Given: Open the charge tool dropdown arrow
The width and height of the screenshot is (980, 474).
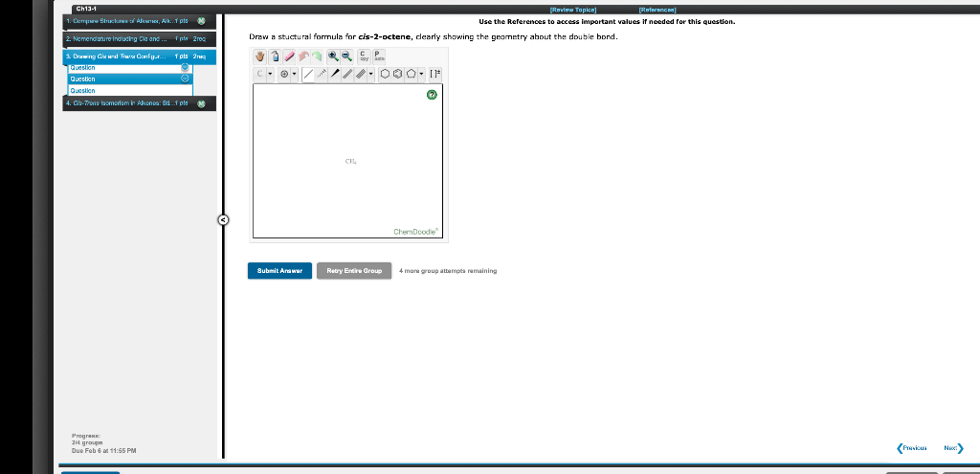Looking at the screenshot, I should pos(295,74).
